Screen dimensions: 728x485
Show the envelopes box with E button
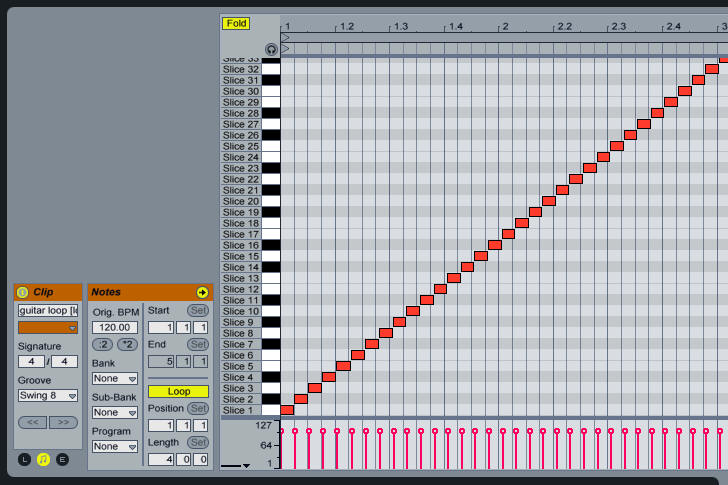tap(62, 459)
